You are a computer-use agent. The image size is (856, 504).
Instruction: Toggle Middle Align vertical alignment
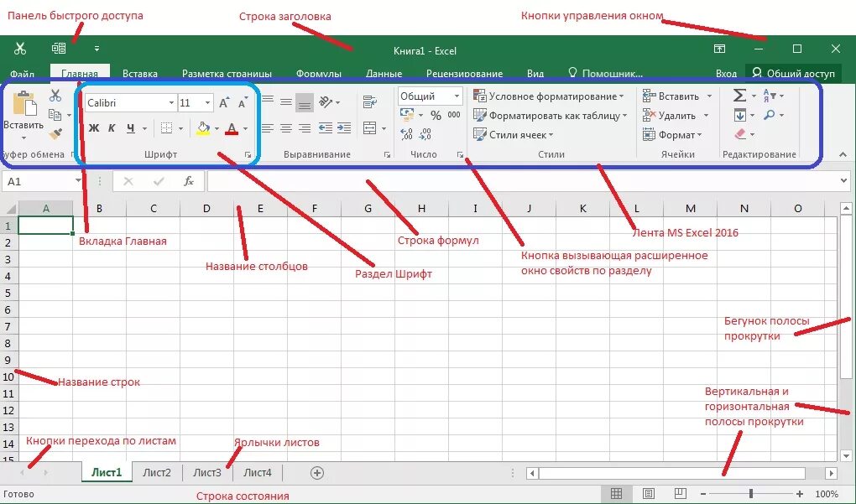pos(286,102)
